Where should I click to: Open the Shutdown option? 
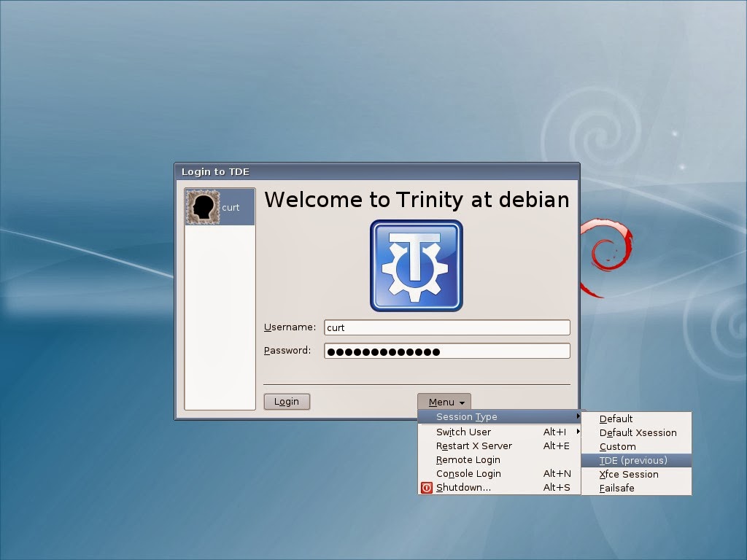pos(465,487)
